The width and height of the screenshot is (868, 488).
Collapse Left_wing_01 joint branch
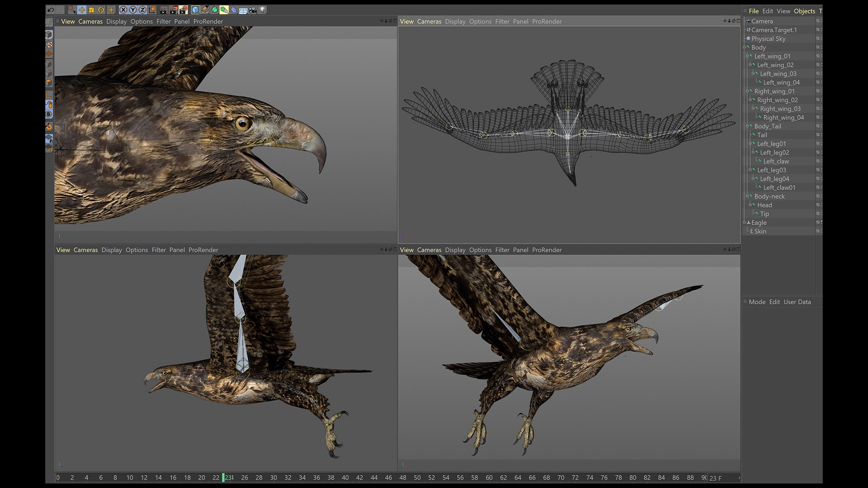(747, 56)
